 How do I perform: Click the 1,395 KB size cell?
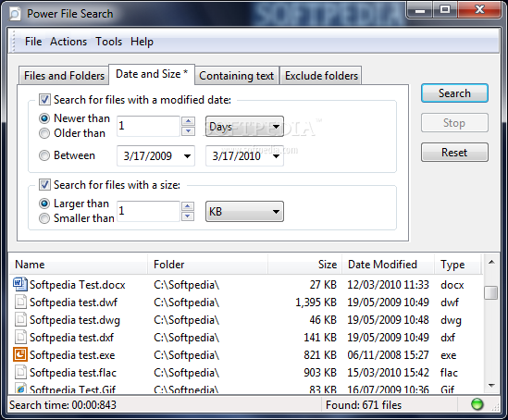[316, 303]
